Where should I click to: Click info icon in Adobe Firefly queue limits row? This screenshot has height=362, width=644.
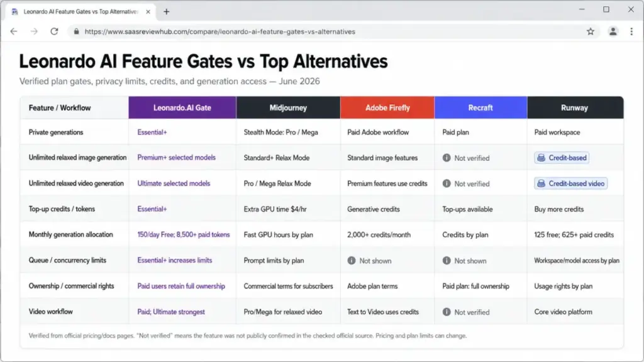(352, 261)
